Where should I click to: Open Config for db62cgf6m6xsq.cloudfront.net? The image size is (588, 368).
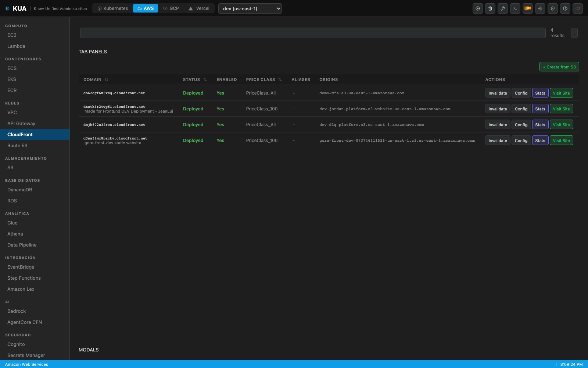(x=521, y=93)
